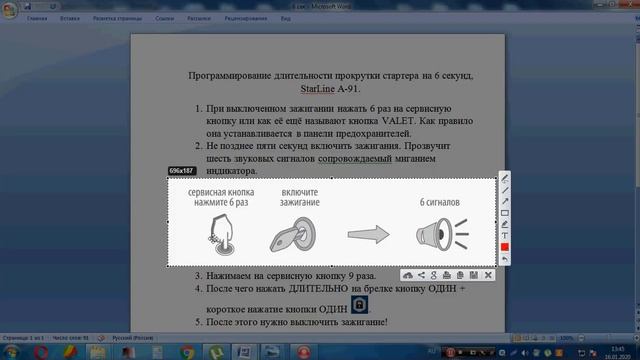Viewport: 640px width, 360px height.
Task: Share screenshot on social networks
Action: coord(421,275)
